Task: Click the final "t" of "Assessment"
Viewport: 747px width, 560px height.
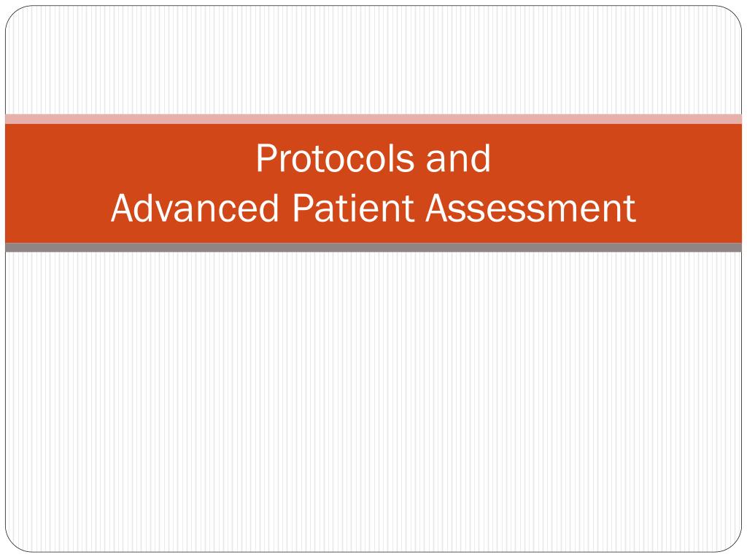Action: coord(630,209)
